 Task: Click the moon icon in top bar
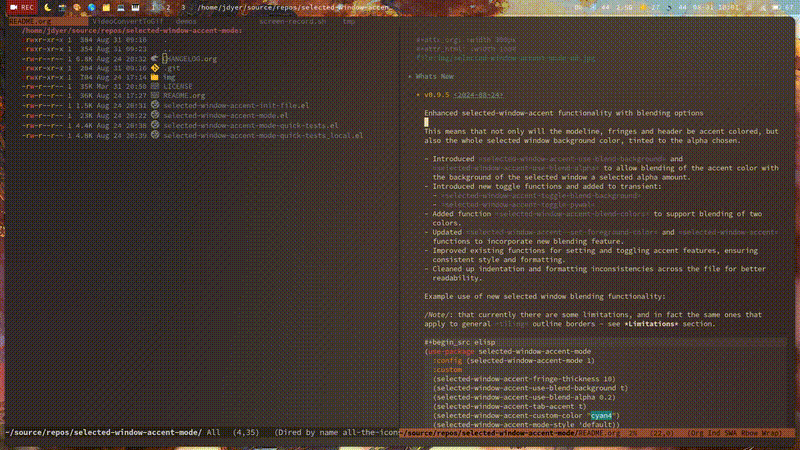point(47,7)
